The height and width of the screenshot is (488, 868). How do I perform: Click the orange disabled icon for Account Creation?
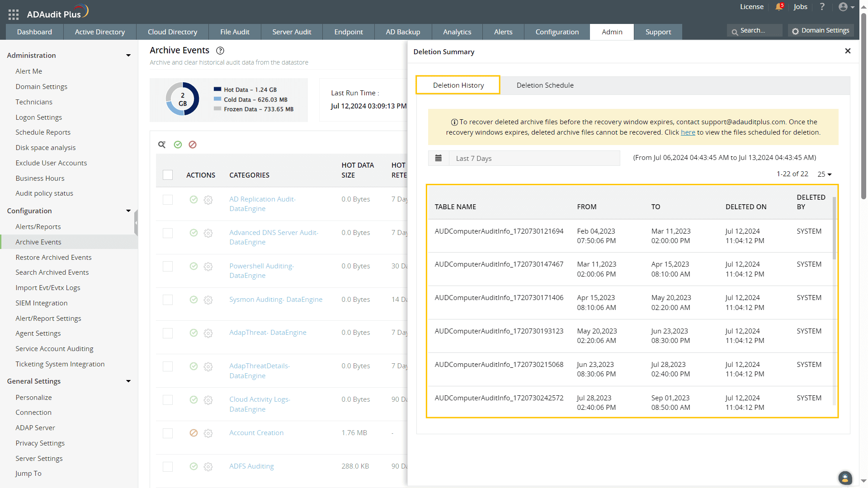pos(193,433)
